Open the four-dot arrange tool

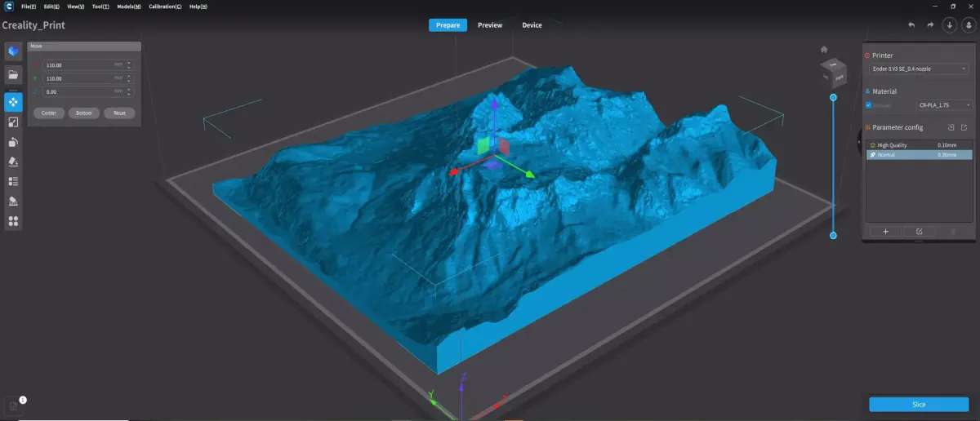[x=13, y=220]
